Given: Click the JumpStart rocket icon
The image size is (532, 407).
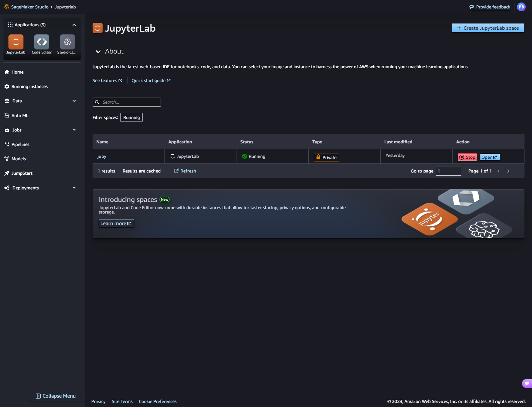Looking at the screenshot, I should [x=7, y=173].
